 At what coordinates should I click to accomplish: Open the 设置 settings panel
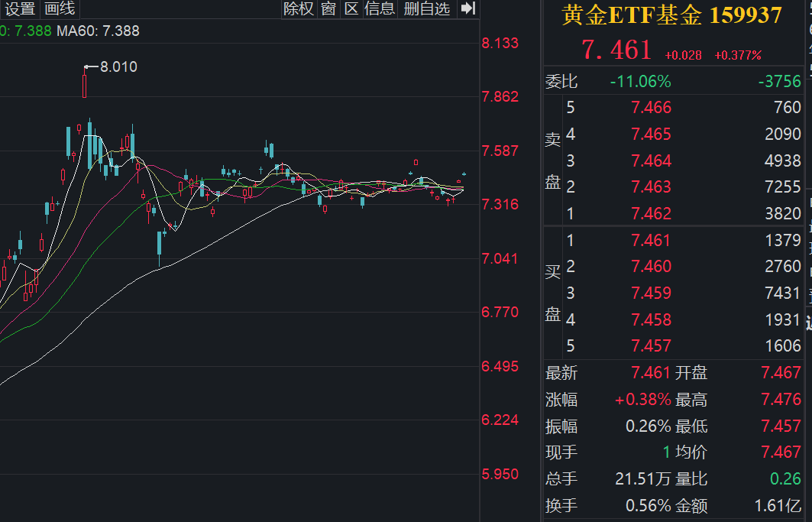(18, 10)
